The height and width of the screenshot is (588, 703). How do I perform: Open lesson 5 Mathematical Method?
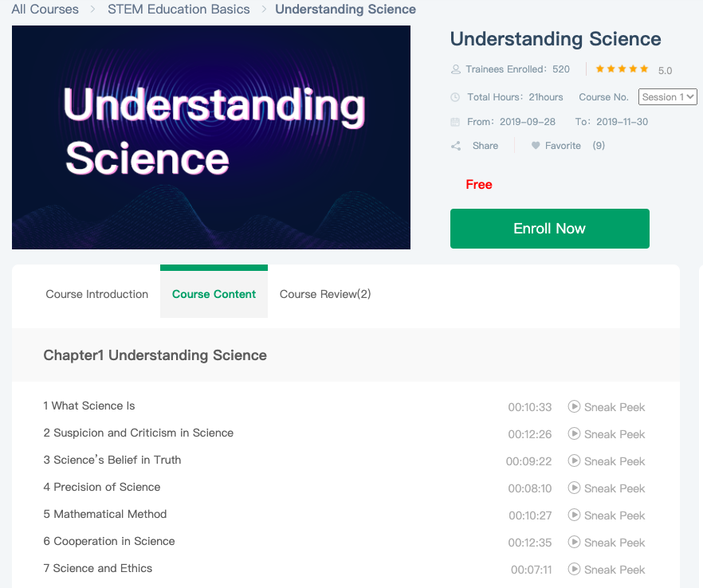[x=105, y=514]
